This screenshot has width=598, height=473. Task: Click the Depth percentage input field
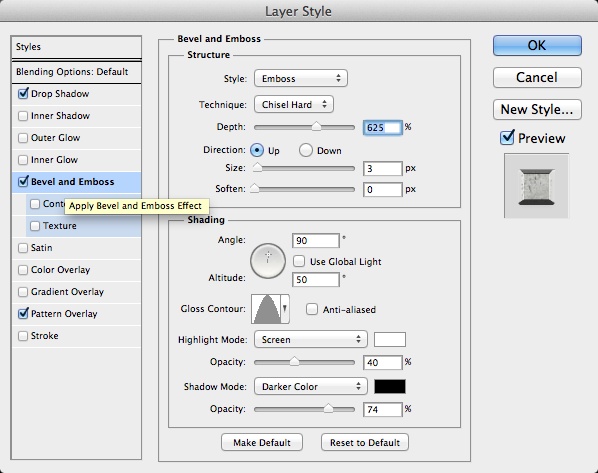[383, 127]
